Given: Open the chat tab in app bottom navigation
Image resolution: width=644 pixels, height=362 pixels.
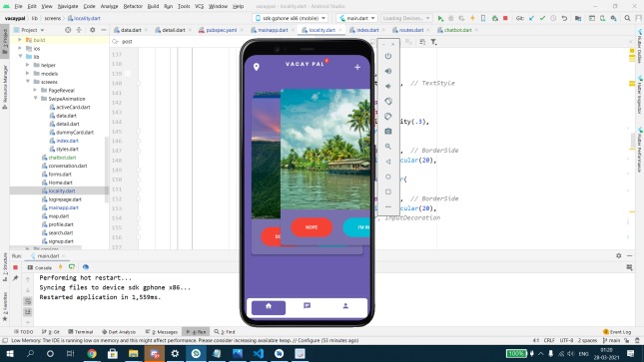Looking at the screenshot, I should pyautogui.click(x=307, y=306).
